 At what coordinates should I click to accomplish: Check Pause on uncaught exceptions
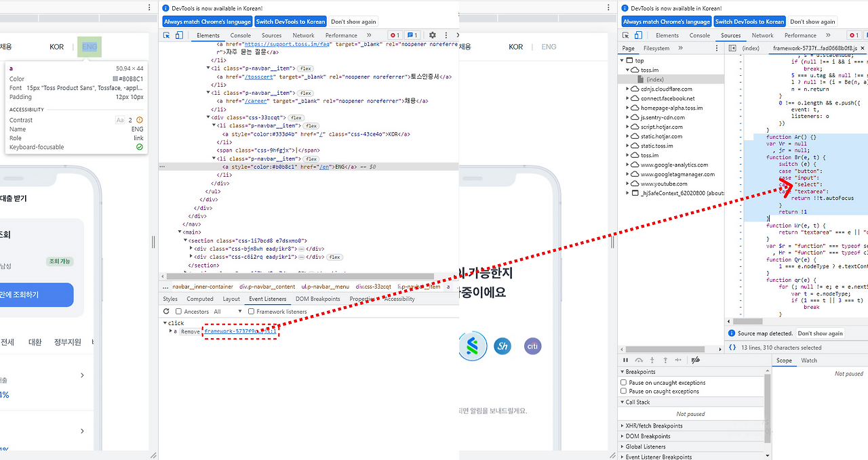(624, 383)
